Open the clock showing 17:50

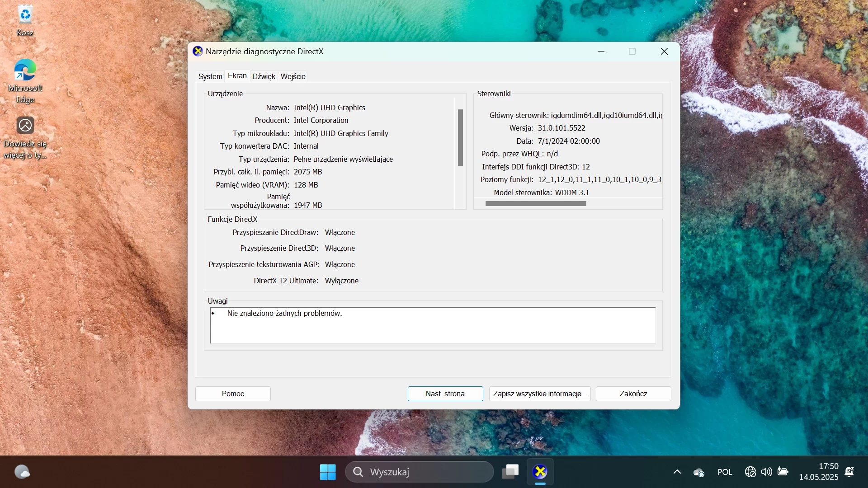click(819, 472)
